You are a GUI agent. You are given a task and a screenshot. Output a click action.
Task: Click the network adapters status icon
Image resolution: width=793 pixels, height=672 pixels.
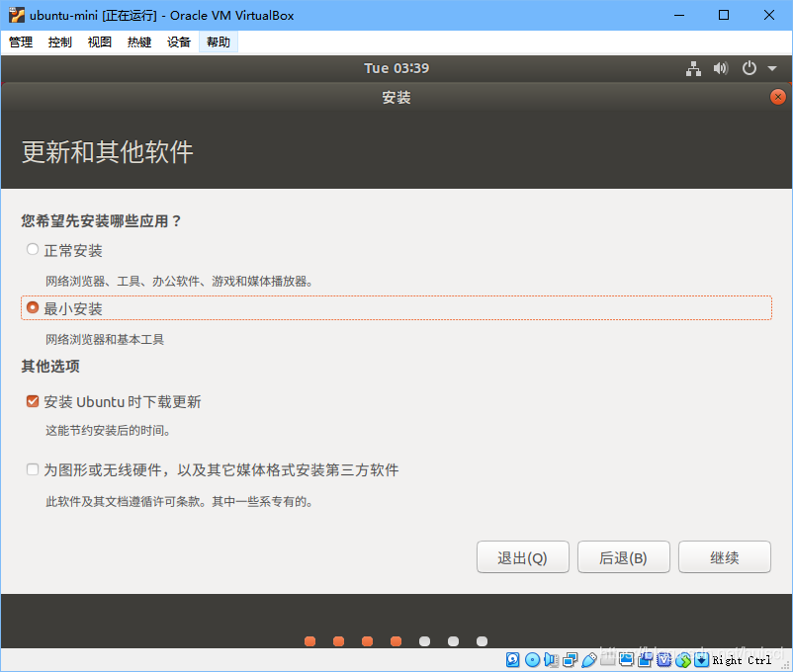point(570,659)
